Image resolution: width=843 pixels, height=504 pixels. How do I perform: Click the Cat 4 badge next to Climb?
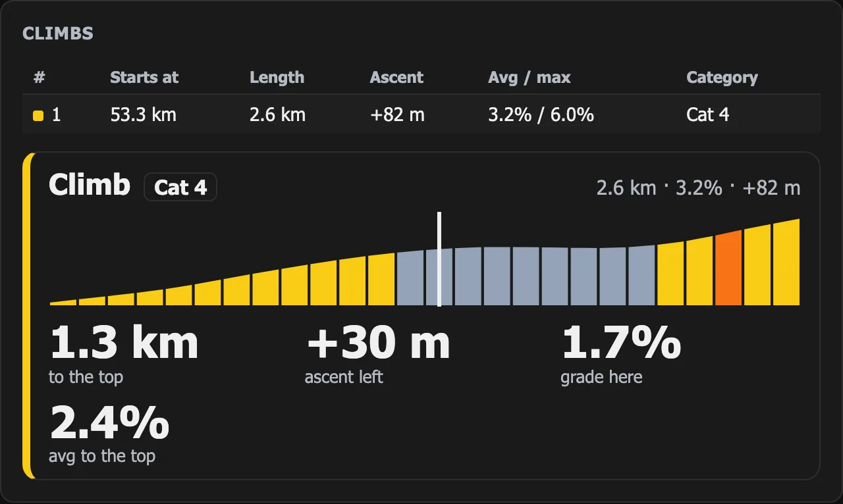coord(180,188)
